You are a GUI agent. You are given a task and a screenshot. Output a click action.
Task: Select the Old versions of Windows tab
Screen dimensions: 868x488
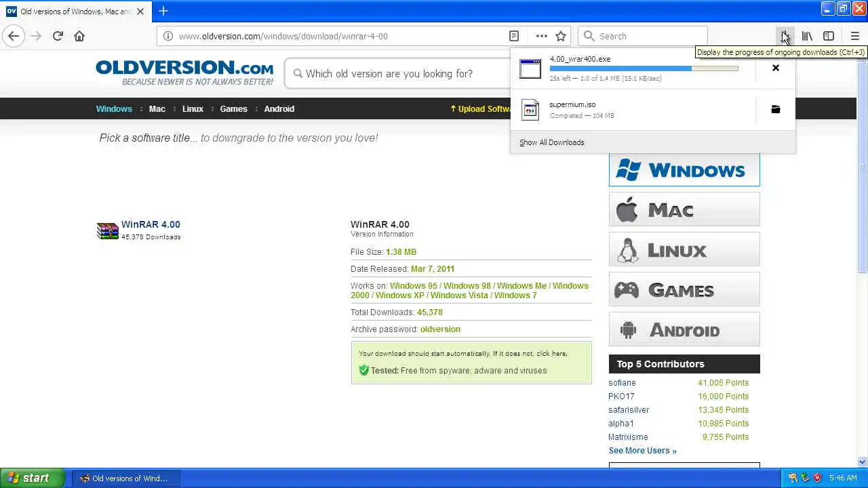(x=75, y=12)
